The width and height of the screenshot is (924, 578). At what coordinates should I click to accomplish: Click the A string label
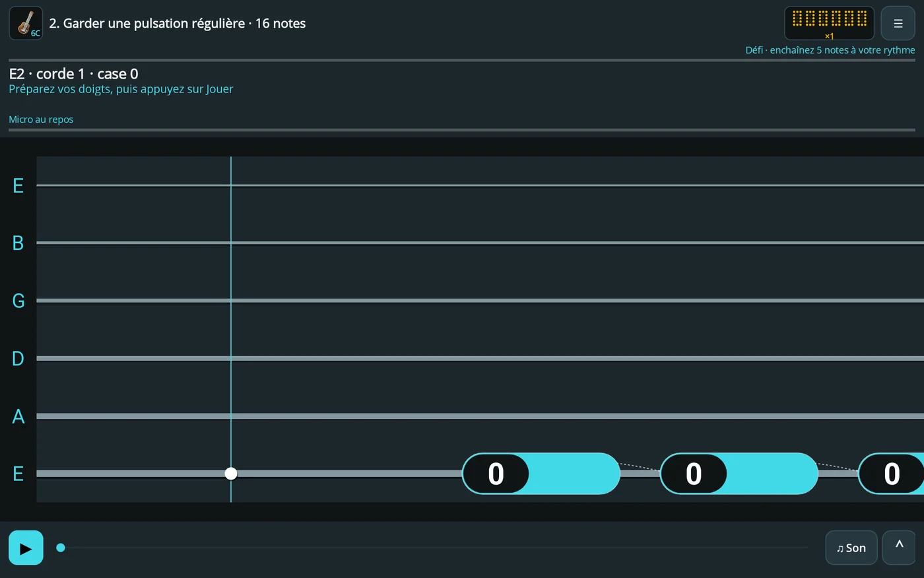click(18, 416)
